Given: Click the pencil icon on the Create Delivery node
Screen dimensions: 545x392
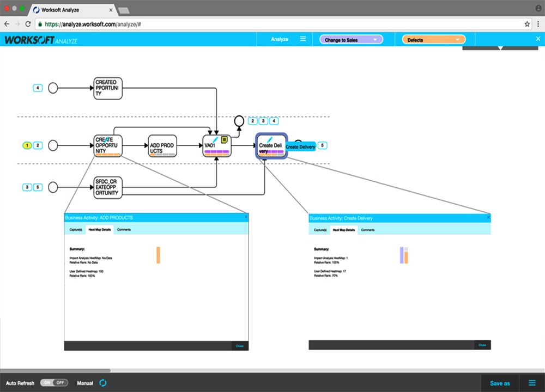Looking at the screenshot, I should pos(270,139).
